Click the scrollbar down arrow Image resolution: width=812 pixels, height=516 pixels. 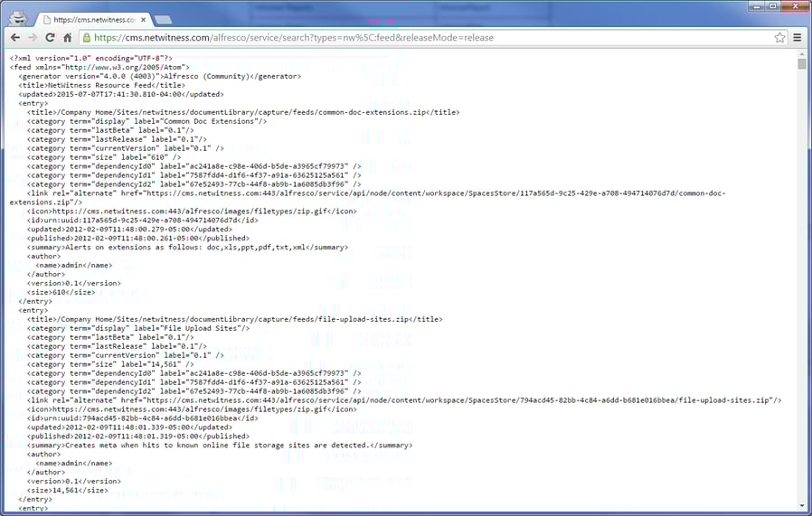[802, 506]
